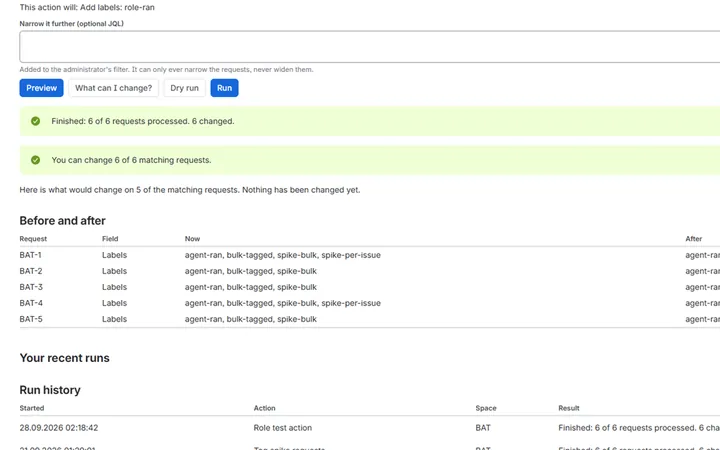Click the Preview button

pos(41,88)
